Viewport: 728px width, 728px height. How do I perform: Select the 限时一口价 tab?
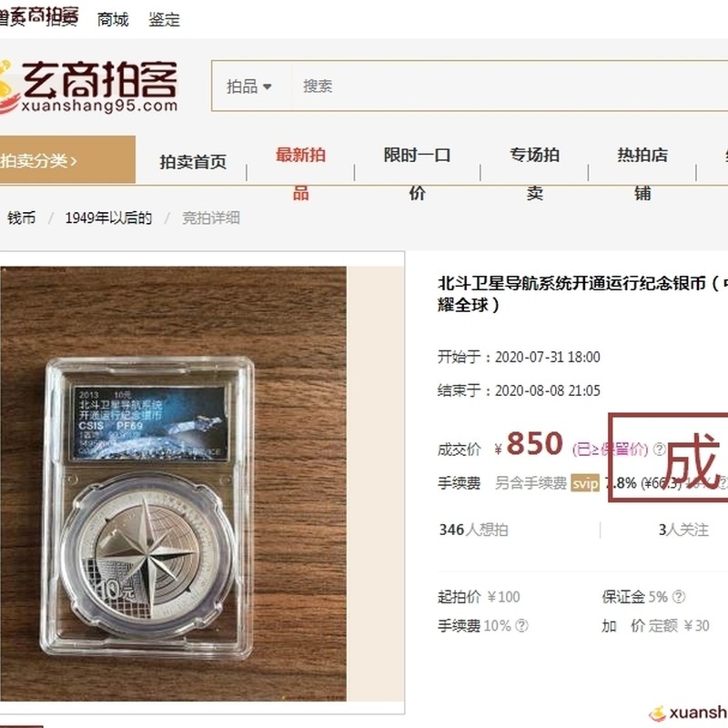(x=417, y=174)
